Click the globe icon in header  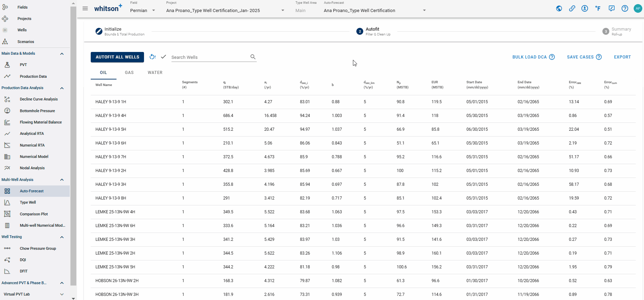[x=559, y=9]
